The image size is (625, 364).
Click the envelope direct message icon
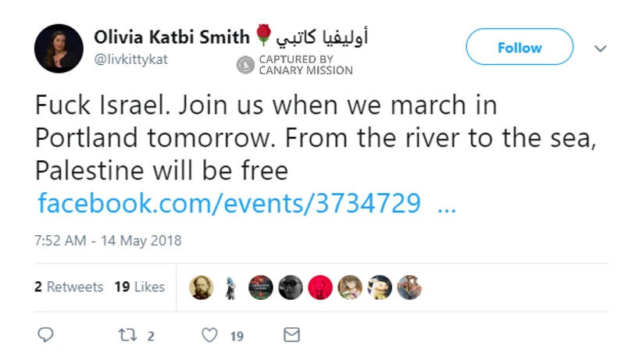click(291, 335)
